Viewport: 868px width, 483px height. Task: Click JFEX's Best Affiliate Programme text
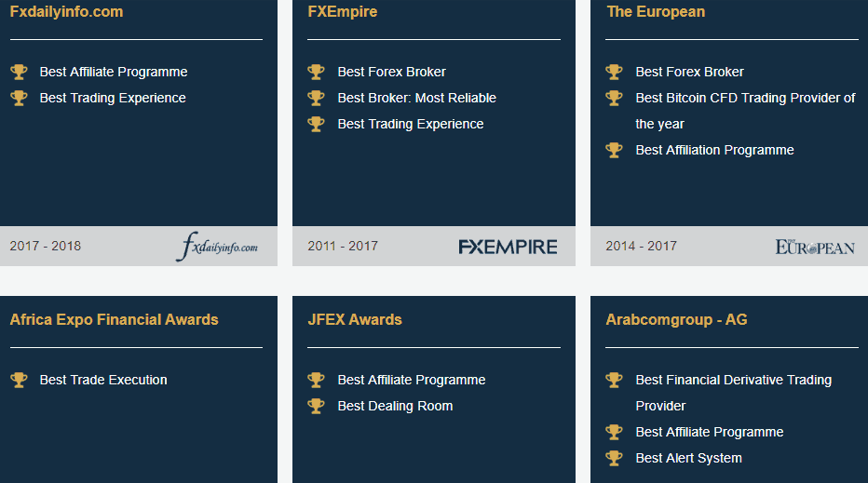(x=412, y=380)
